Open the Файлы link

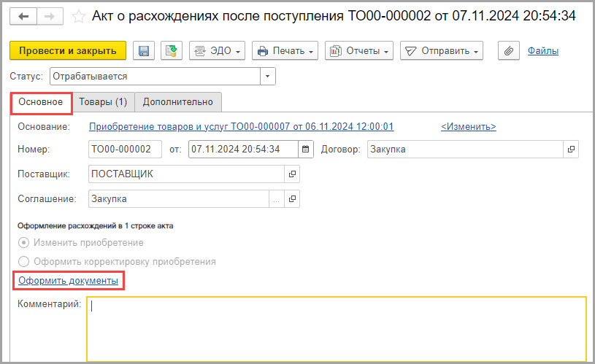(542, 51)
